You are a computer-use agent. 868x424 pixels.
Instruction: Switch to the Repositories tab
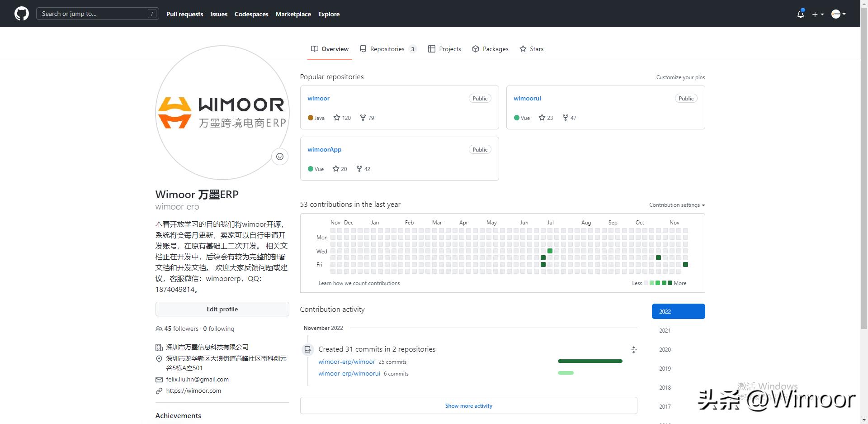388,49
